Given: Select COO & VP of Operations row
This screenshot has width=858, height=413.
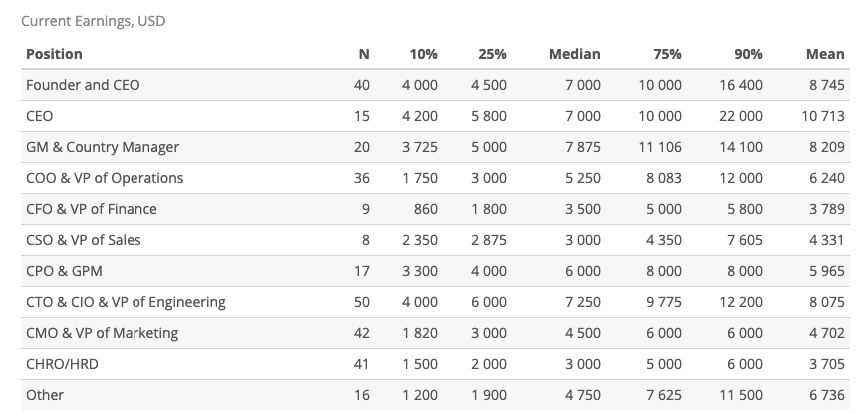Looking at the screenshot, I should [x=435, y=178].
